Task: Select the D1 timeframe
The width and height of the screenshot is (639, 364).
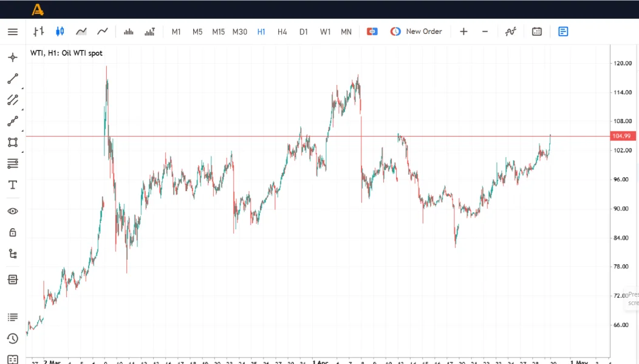Action: click(304, 32)
